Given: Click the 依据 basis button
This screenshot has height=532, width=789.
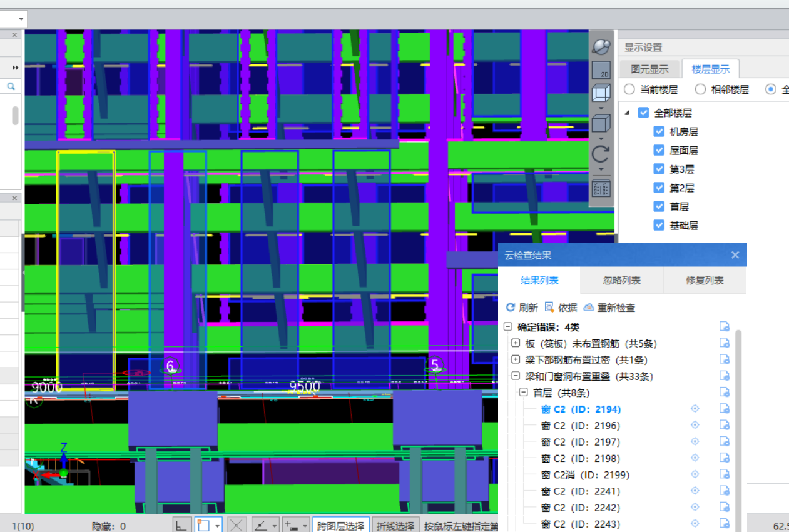Looking at the screenshot, I should (561, 308).
